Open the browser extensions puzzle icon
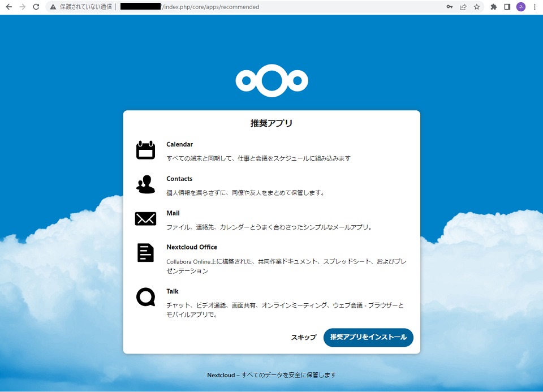543x392 pixels. [494, 7]
